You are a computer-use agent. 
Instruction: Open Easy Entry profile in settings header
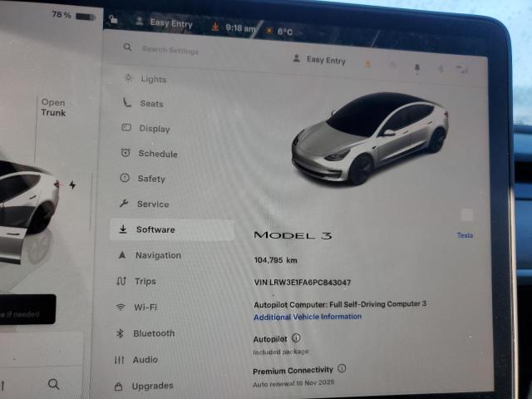pos(319,60)
